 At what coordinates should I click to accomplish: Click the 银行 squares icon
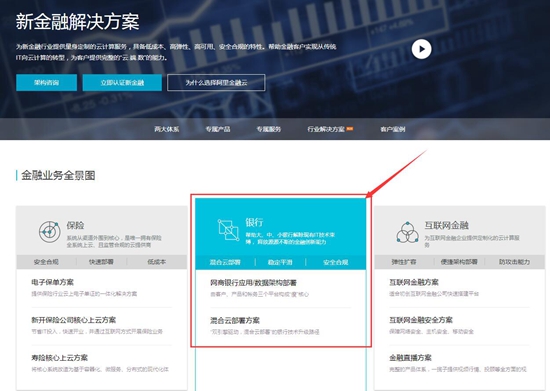coord(228,230)
